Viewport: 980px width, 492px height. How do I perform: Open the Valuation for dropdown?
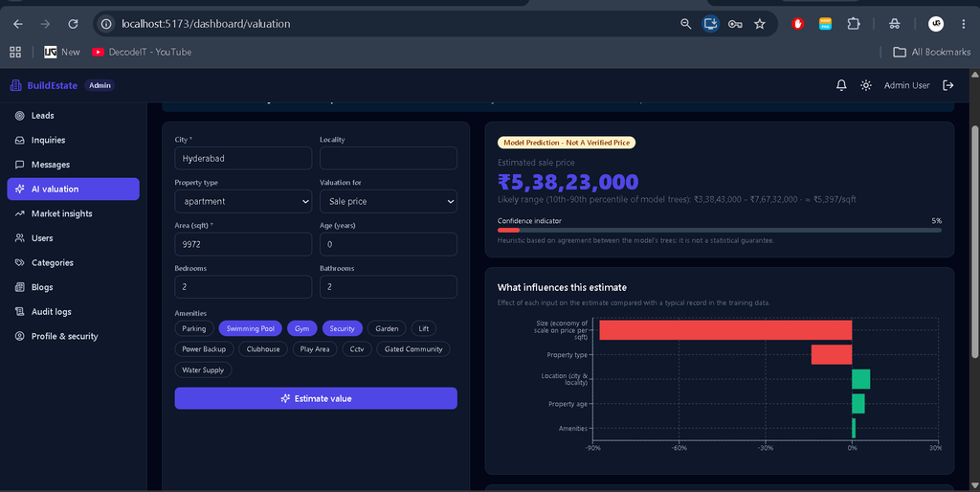click(389, 201)
